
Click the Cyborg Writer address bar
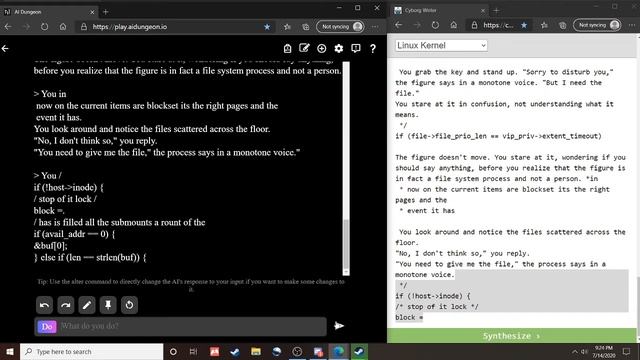click(x=498, y=25)
